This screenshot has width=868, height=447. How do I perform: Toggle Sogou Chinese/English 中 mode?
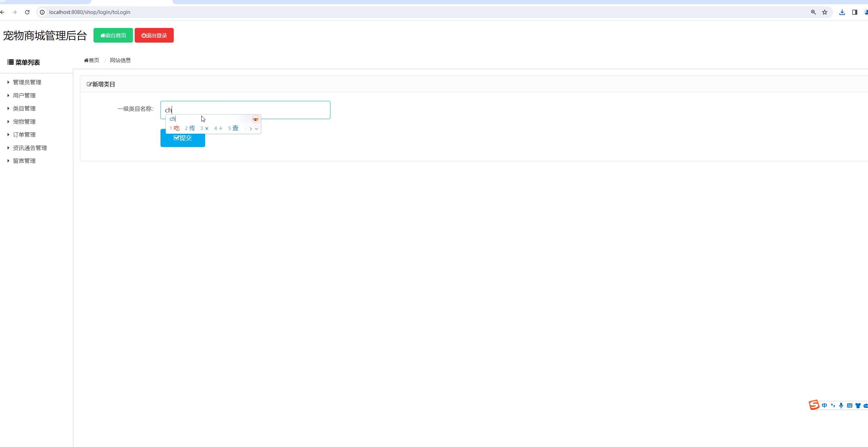tap(824, 405)
